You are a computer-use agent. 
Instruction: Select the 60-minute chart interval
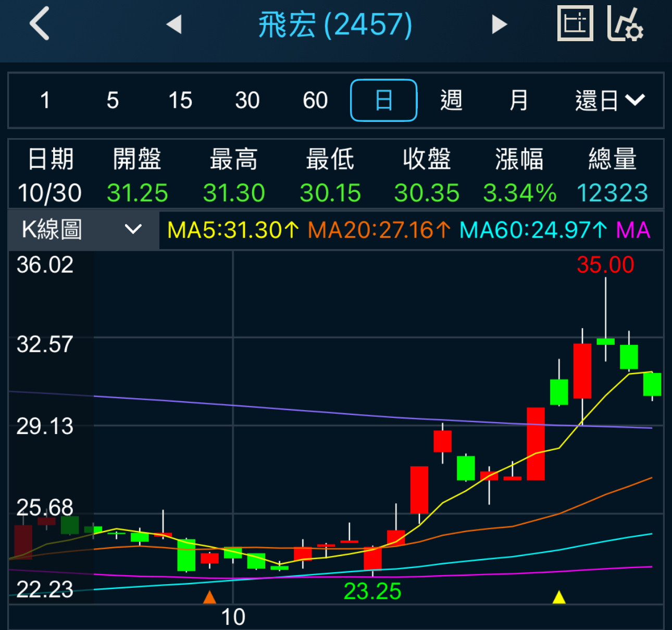click(x=315, y=101)
